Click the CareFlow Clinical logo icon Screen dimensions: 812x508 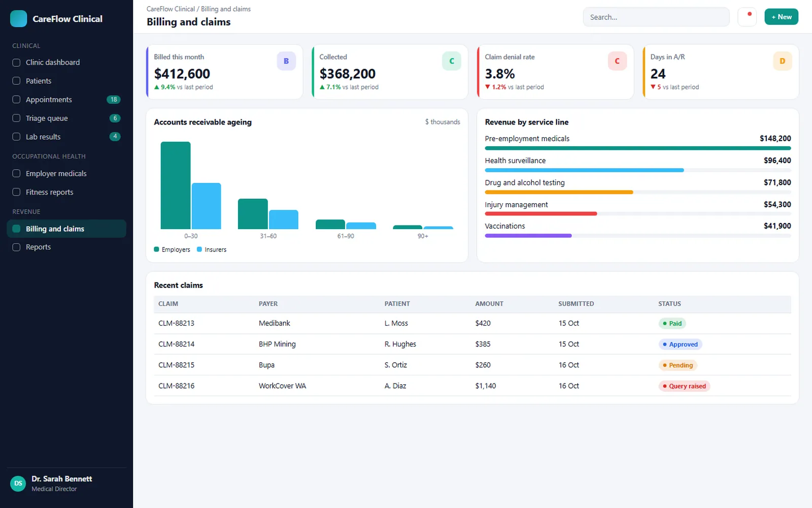tap(19, 19)
